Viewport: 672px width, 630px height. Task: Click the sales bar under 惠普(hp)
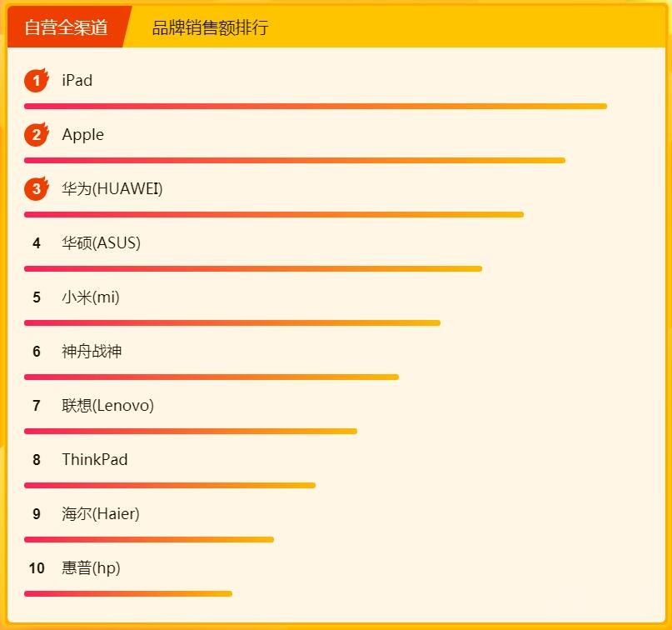coord(128,594)
